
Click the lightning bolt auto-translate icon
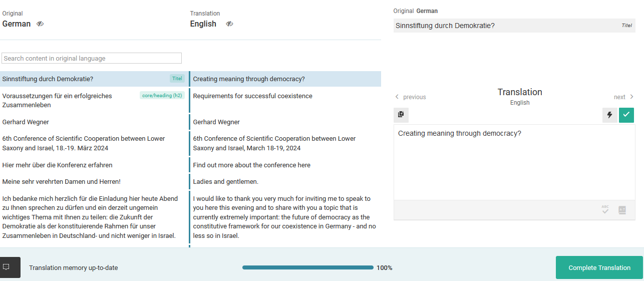point(609,115)
